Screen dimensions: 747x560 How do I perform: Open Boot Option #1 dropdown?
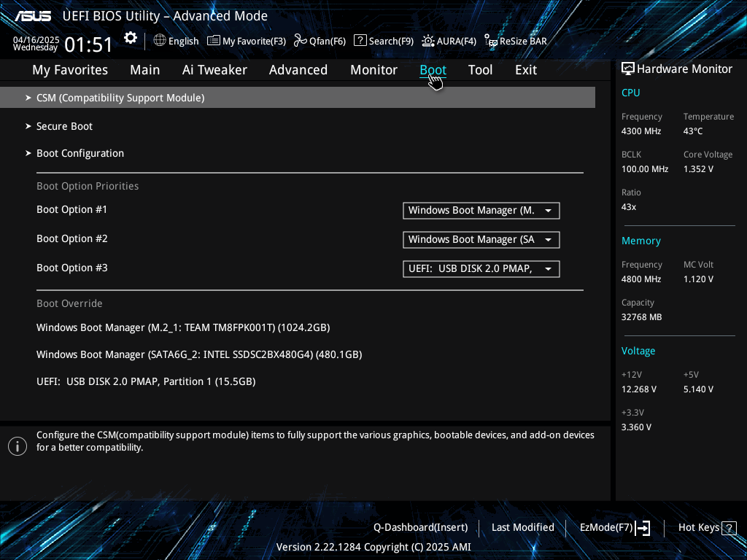(x=481, y=211)
